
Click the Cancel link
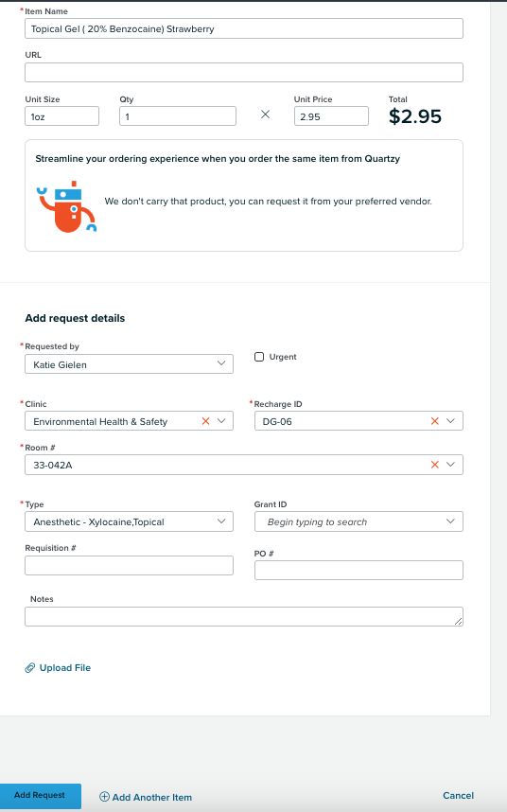[x=459, y=795]
